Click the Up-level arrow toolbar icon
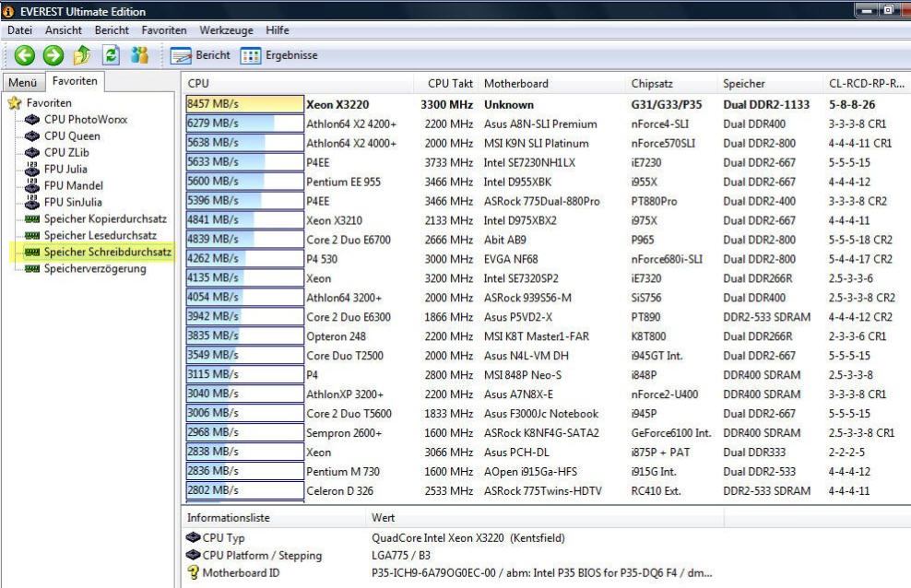 tap(82, 55)
